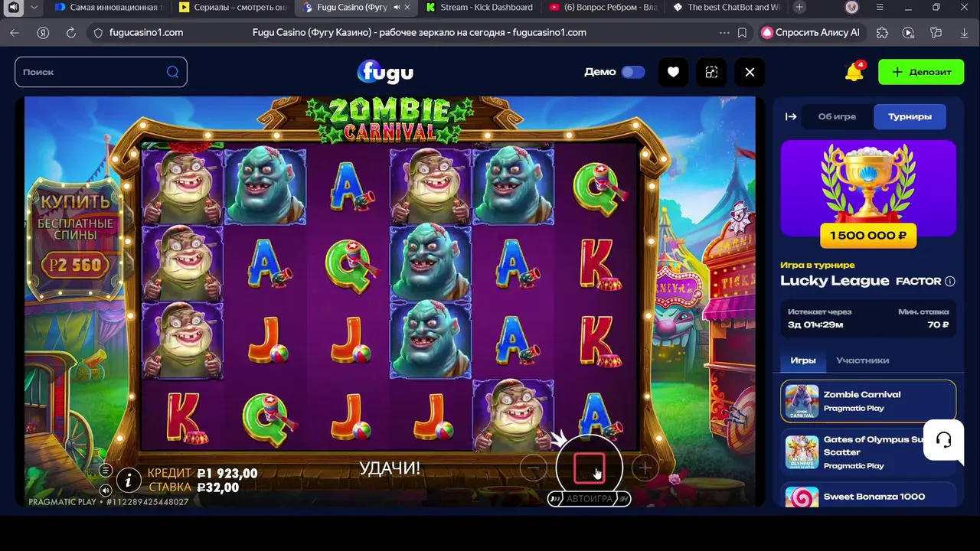Open notifications bell

point(854,72)
